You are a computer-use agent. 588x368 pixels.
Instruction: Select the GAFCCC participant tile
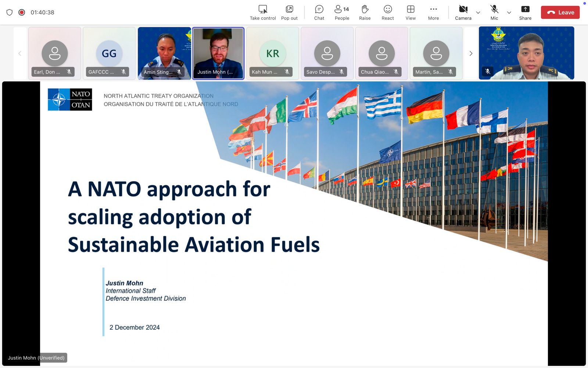coord(109,53)
